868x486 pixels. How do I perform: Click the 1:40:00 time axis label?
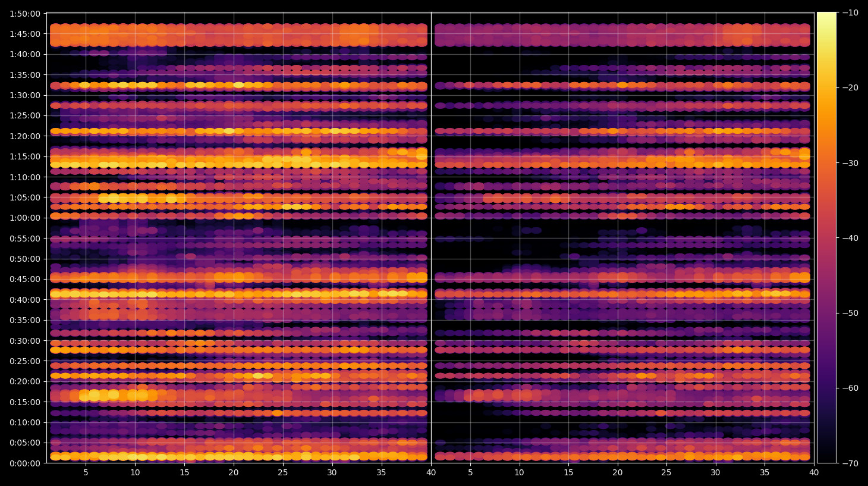point(25,54)
